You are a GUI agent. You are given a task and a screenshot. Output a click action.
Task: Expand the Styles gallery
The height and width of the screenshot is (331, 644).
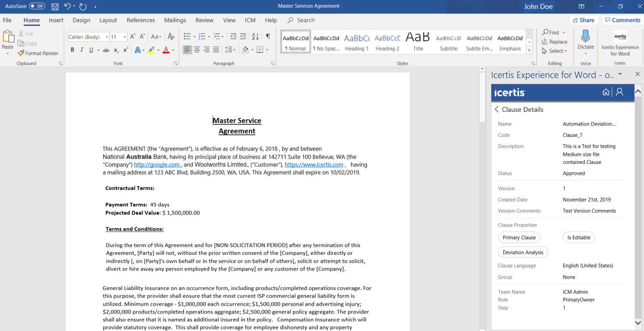[529, 51]
